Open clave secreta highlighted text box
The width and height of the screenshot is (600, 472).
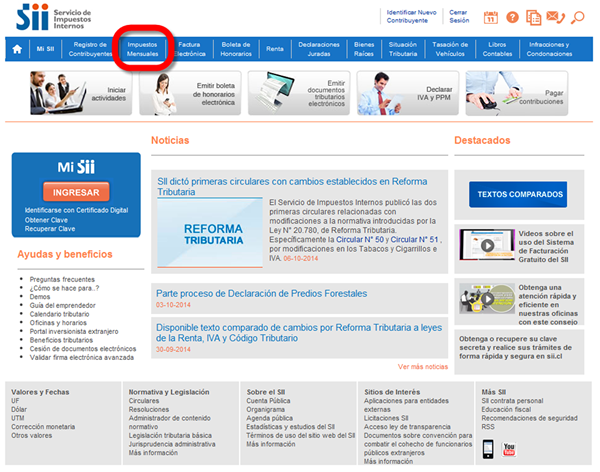519,351
